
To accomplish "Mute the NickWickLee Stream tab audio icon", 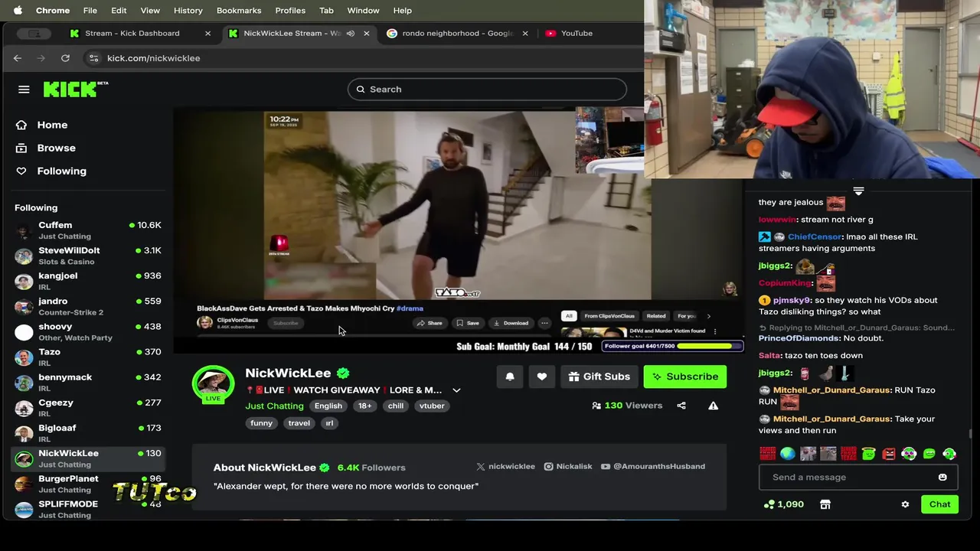I will point(351,34).
